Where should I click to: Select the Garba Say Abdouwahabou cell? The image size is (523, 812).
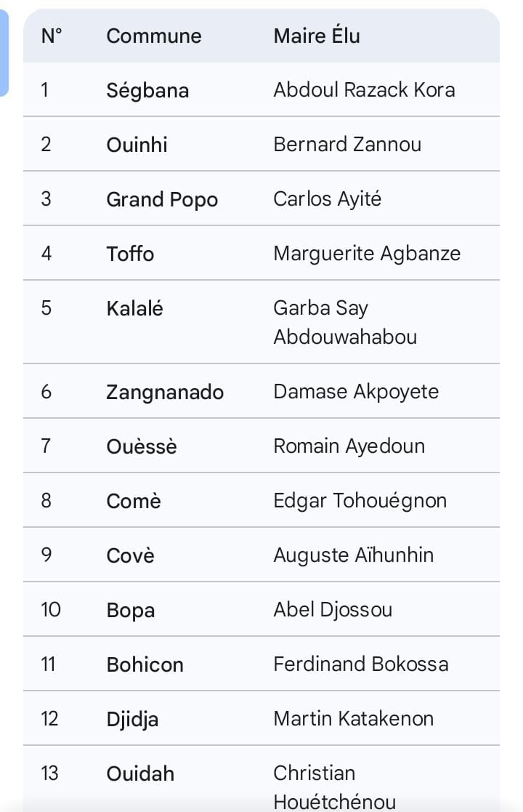click(345, 322)
